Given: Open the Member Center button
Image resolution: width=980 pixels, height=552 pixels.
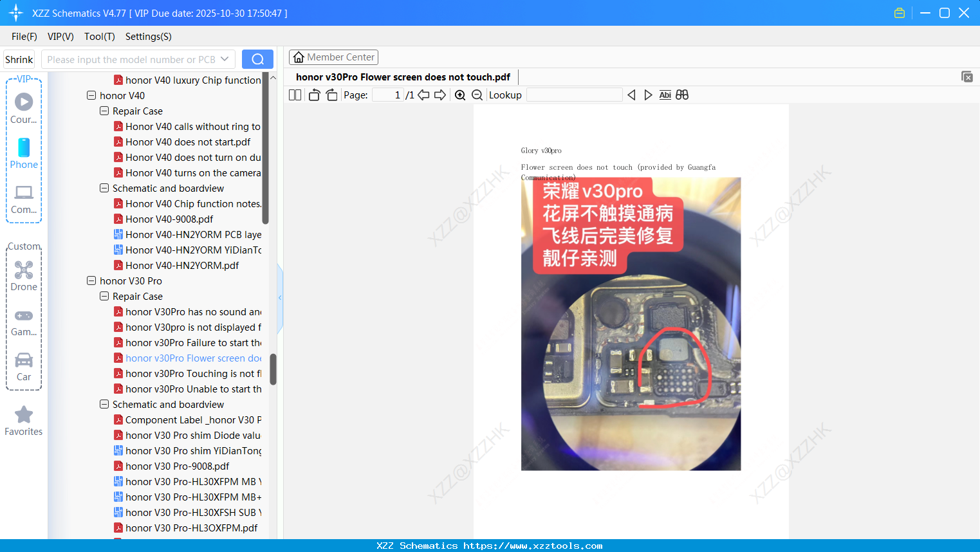Looking at the screenshot, I should click(x=334, y=57).
